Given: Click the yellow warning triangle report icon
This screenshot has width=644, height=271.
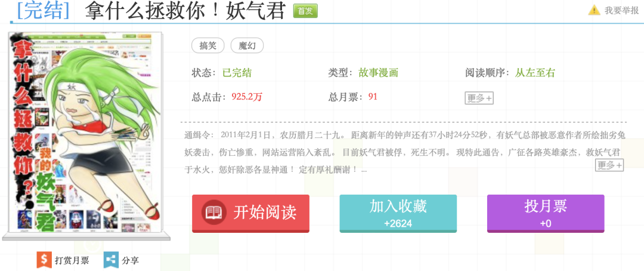Looking at the screenshot, I should (x=594, y=10).
